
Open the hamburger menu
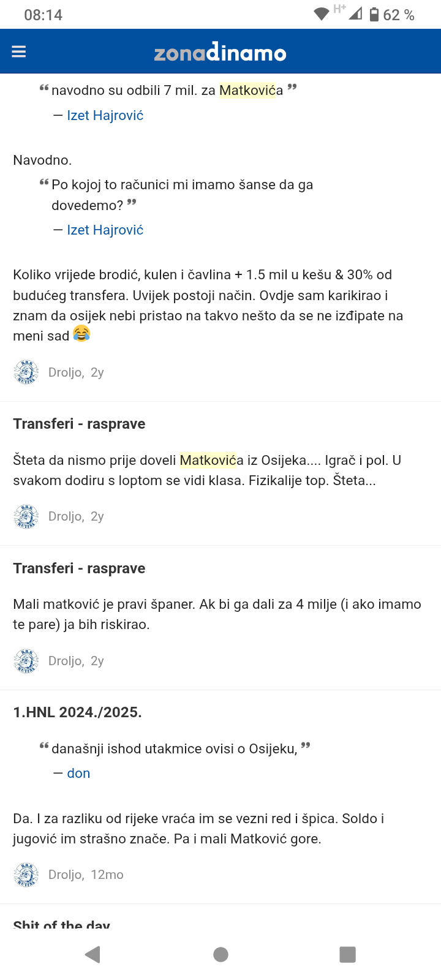(19, 51)
